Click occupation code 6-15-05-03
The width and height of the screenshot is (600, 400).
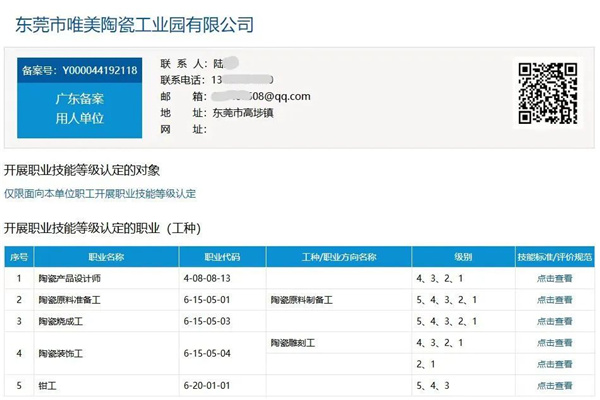pyautogui.click(x=207, y=321)
